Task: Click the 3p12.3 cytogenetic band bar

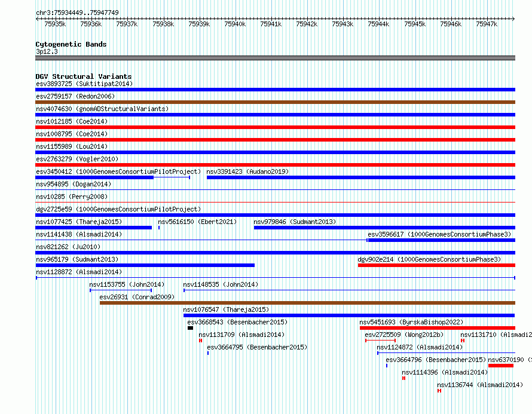Action: (275, 58)
